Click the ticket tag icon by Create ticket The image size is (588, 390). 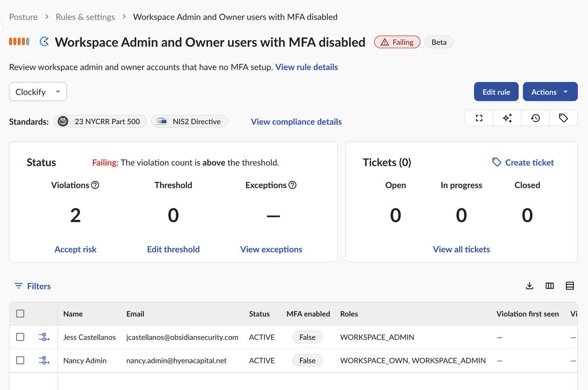[x=497, y=162]
